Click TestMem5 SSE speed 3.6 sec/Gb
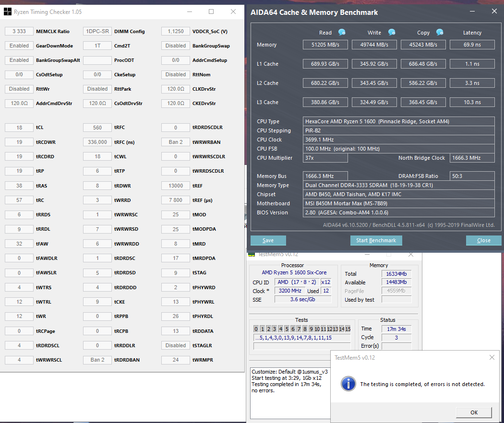This screenshot has width=504, height=423. [302, 299]
